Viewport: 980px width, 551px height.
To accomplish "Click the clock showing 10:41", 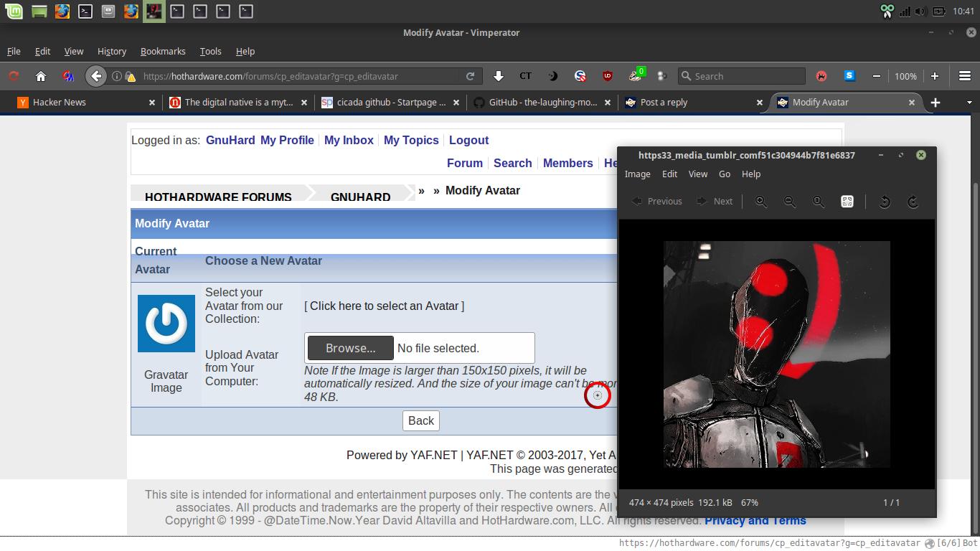I will pyautogui.click(x=963, y=11).
